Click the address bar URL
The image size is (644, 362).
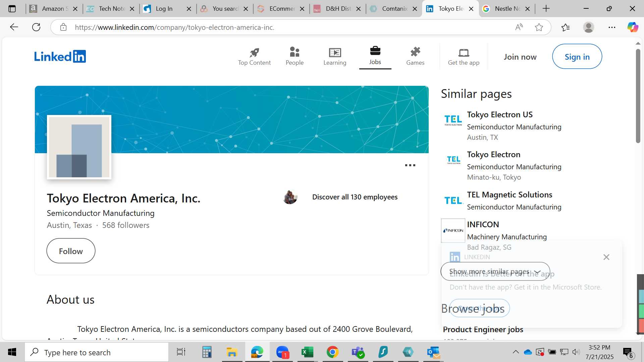(x=174, y=27)
